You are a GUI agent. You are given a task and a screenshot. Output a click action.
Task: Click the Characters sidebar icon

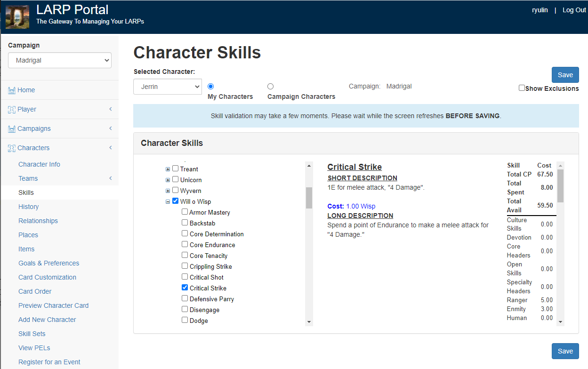pos(12,148)
